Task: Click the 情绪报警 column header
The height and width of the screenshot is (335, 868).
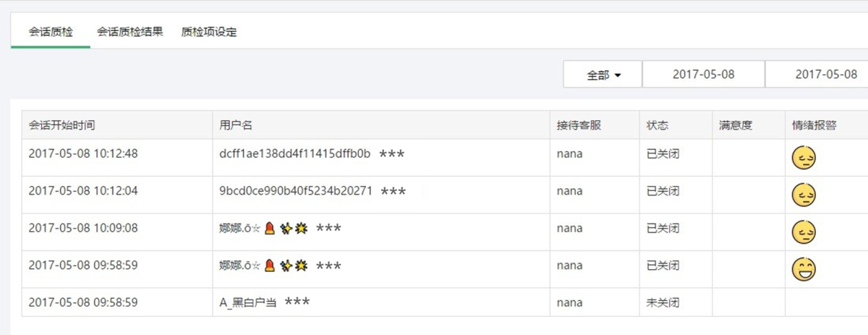Action: coord(814,125)
